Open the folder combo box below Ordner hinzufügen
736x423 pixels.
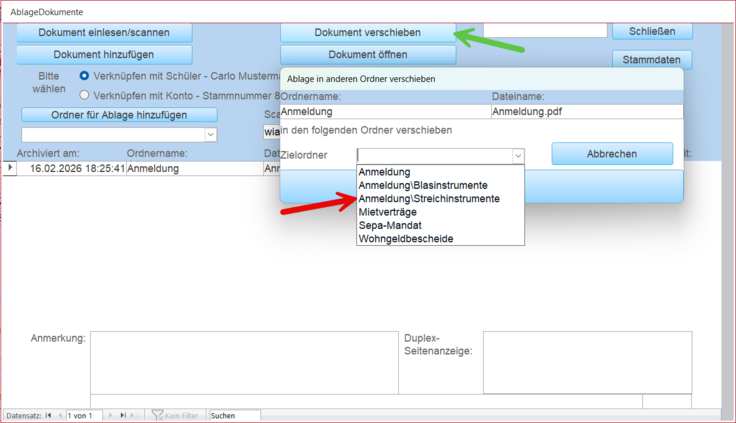[x=210, y=134]
